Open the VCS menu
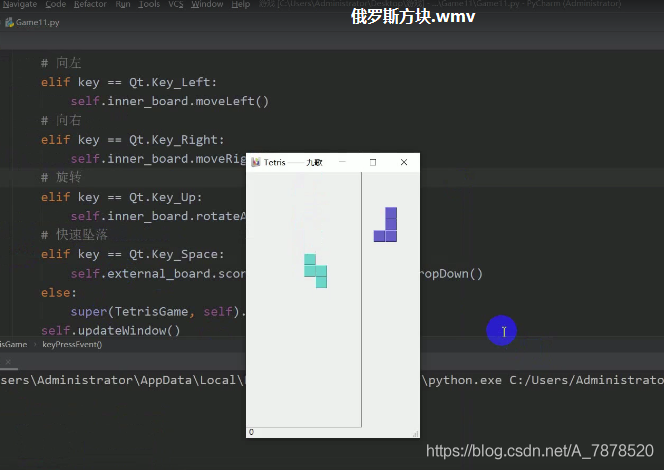Viewport: 664px width, 470px height. point(176,4)
